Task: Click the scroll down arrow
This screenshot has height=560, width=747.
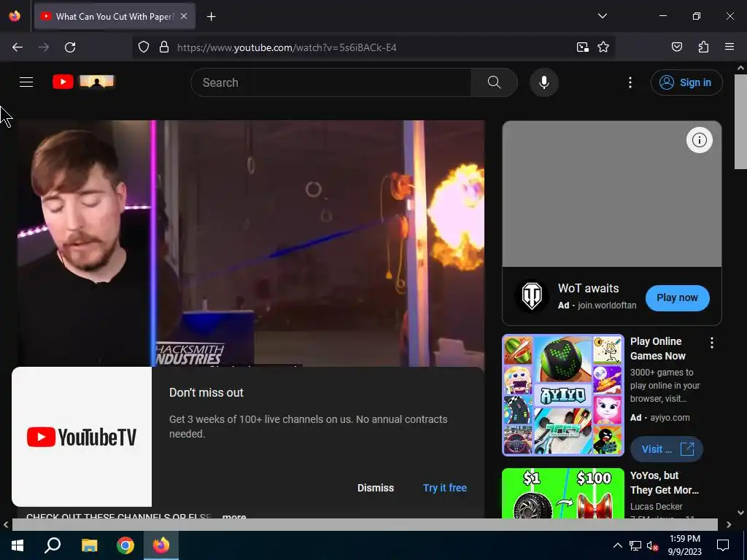Action: tap(740, 513)
